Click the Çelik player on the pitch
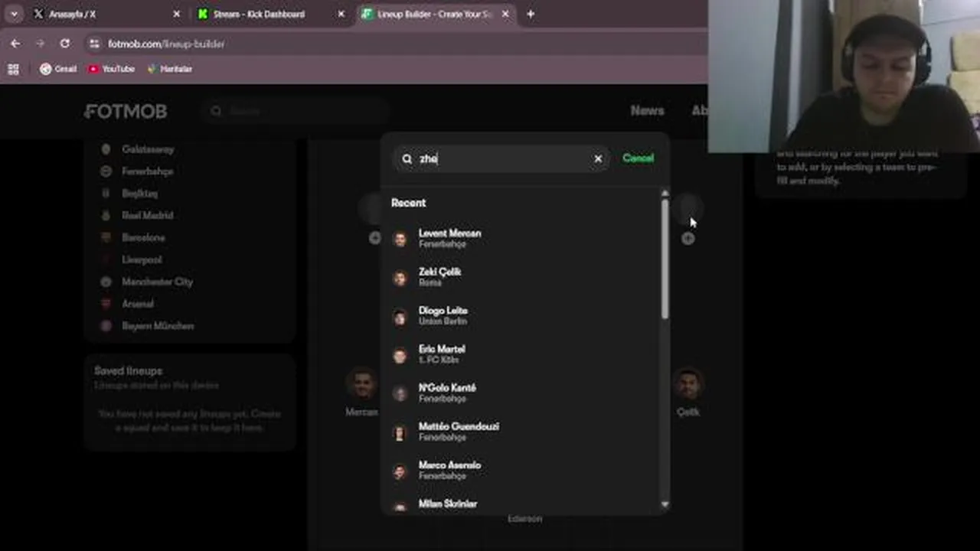The width and height of the screenshot is (980, 551). 688,393
